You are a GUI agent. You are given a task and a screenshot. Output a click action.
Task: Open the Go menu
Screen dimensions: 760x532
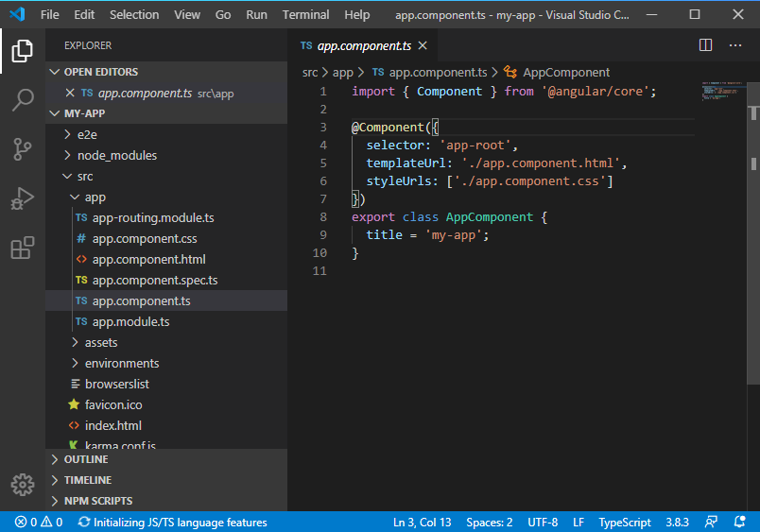click(x=223, y=14)
